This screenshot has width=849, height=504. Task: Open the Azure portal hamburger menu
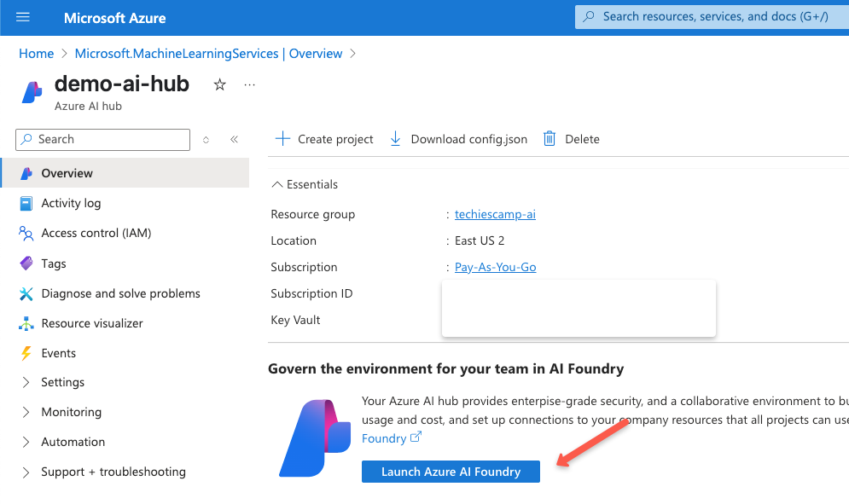click(x=22, y=17)
